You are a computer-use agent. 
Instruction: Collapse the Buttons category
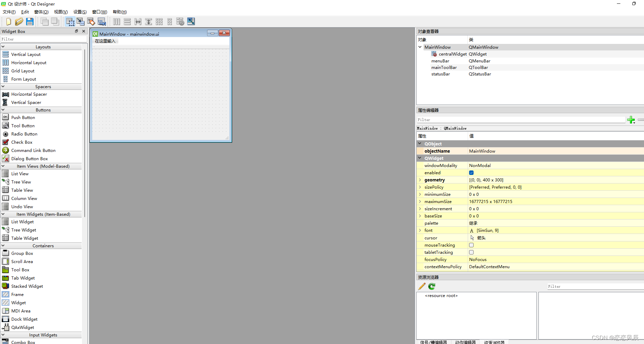click(3, 110)
